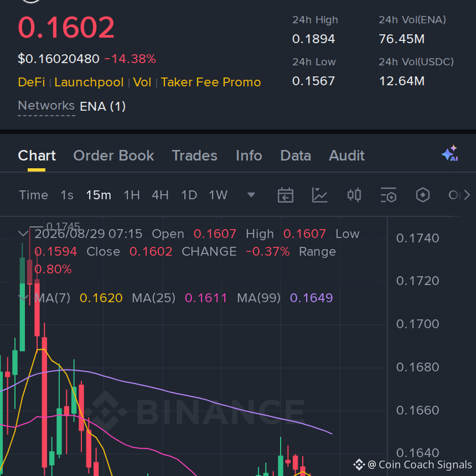This screenshot has height=476, width=476.
Task: Open the Vol tag link
Action: 142,82
